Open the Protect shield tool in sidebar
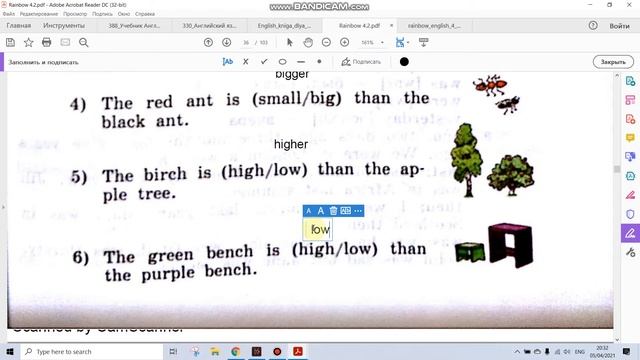The image size is (640, 360). click(x=630, y=214)
